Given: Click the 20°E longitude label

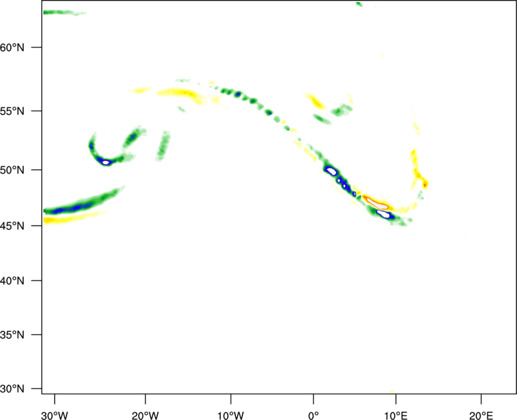Looking at the screenshot, I should pyautogui.click(x=481, y=415).
